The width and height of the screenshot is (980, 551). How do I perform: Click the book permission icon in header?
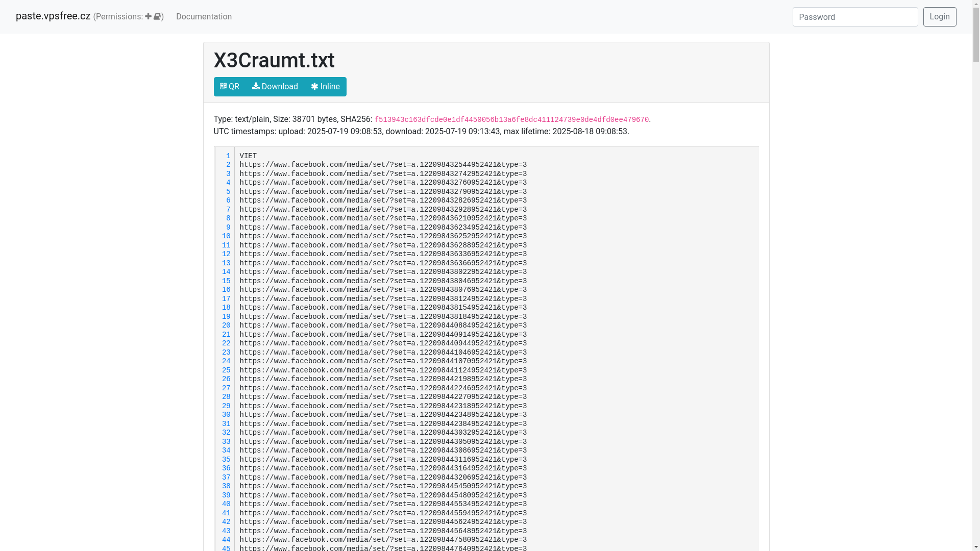pyautogui.click(x=157, y=16)
